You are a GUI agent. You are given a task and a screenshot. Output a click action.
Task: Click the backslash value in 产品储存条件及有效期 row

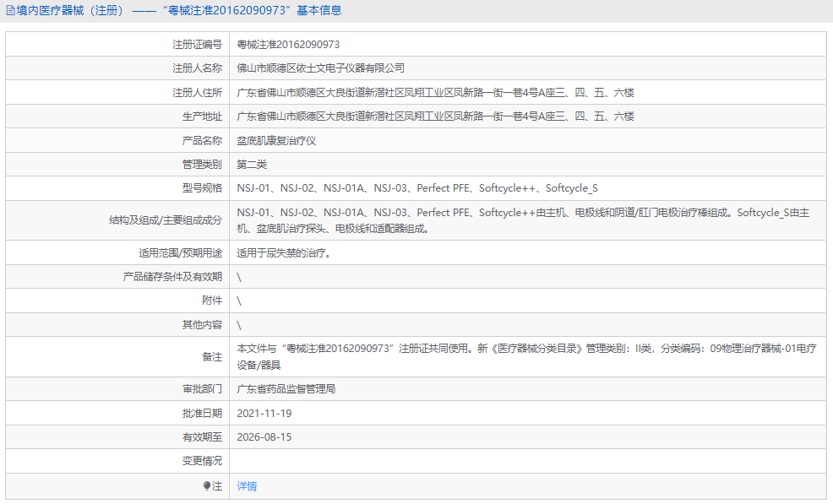[239, 277]
